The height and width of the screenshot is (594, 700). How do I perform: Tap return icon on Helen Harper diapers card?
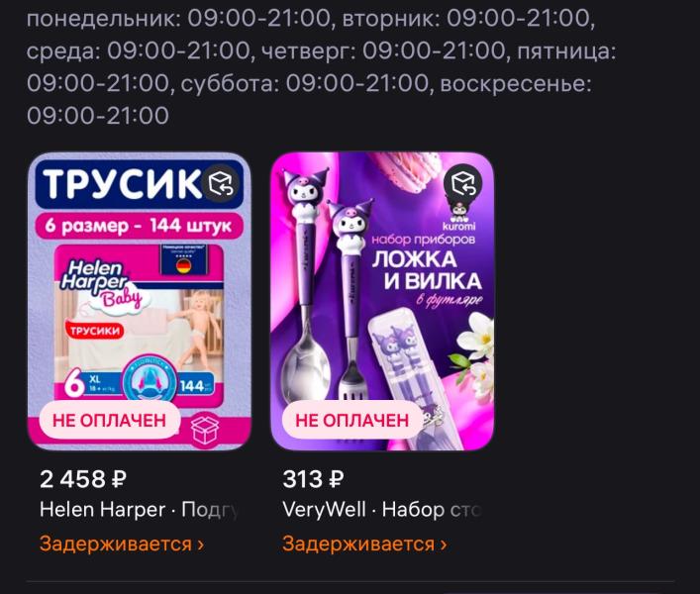[221, 183]
